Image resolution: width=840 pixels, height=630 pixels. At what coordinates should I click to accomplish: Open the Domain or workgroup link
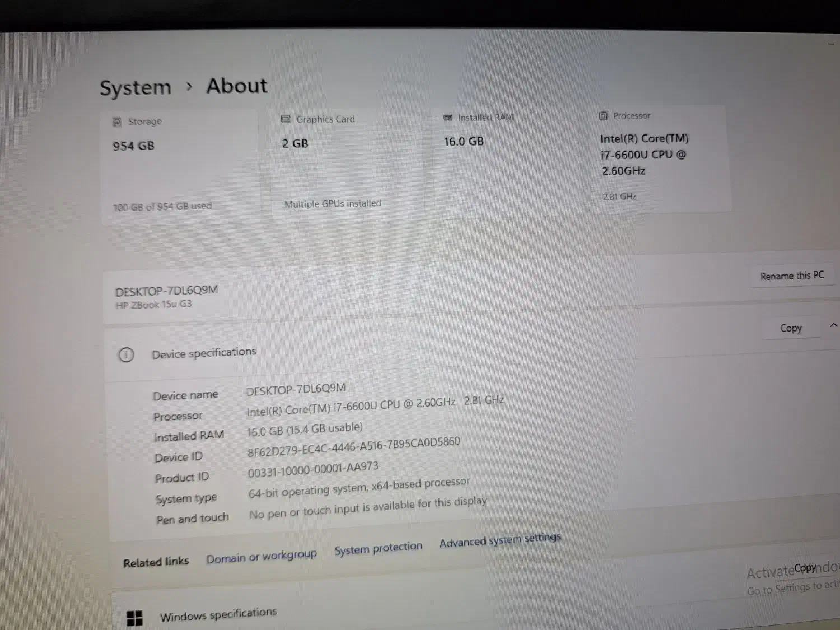click(261, 556)
